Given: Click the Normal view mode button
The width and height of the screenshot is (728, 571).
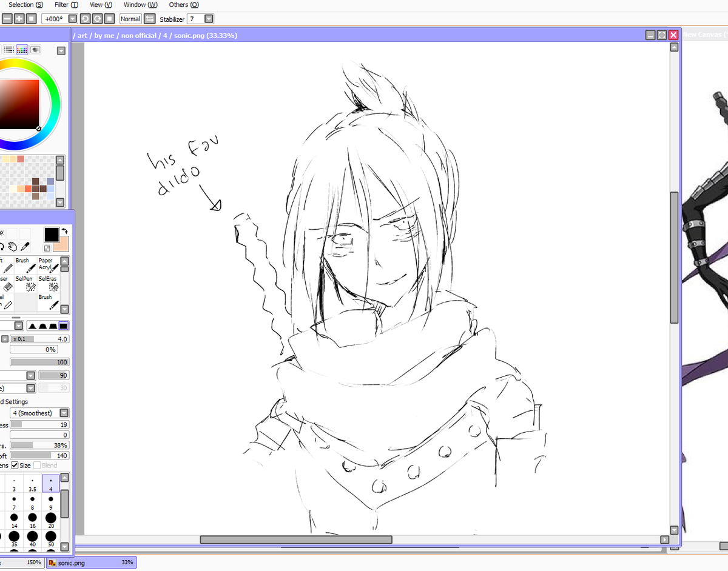Looking at the screenshot, I should click(130, 19).
